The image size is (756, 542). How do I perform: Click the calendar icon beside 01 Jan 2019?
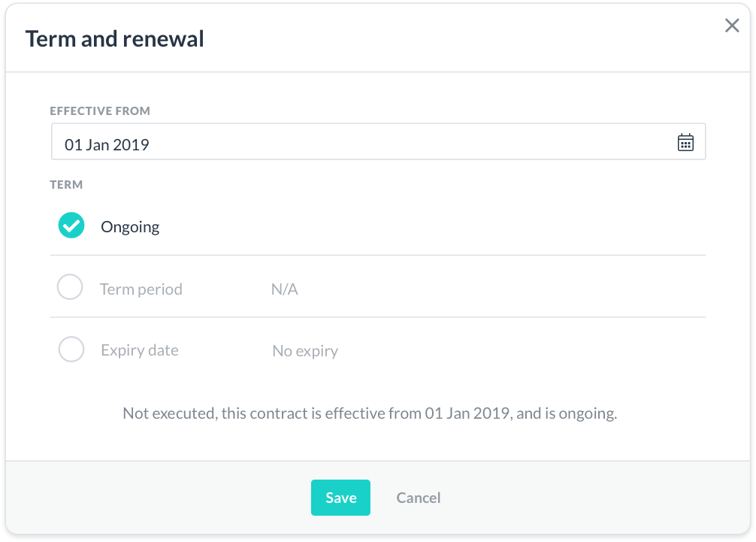(x=685, y=141)
